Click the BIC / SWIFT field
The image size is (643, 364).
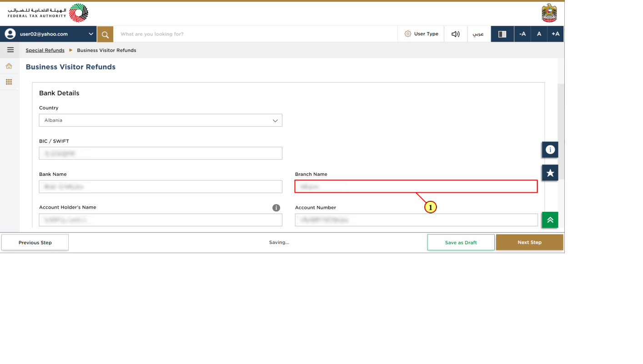(161, 153)
